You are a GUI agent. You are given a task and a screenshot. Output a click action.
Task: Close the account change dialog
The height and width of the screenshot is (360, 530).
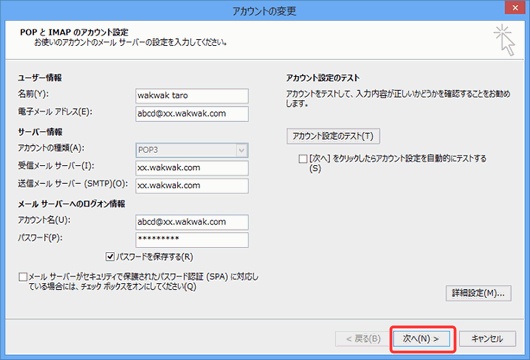pyautogui.click(x=515, y=7)
